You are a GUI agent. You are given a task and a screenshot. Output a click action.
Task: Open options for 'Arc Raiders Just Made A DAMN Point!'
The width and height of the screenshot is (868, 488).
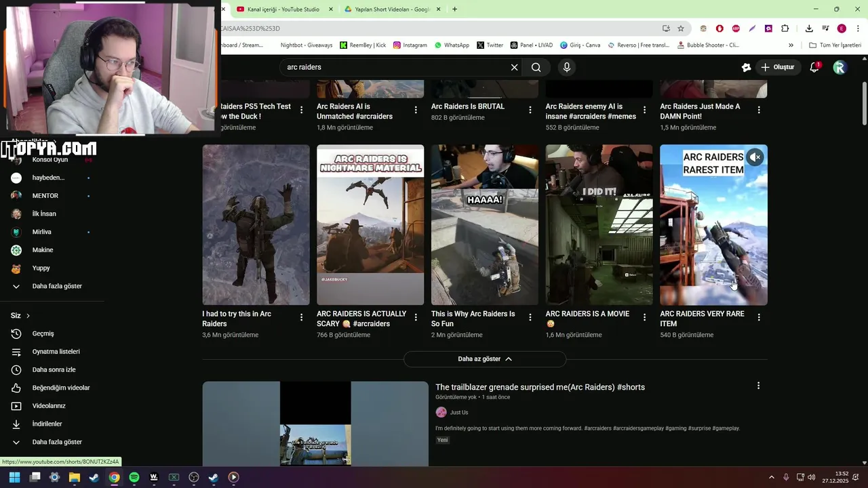[x=759, y=110]
